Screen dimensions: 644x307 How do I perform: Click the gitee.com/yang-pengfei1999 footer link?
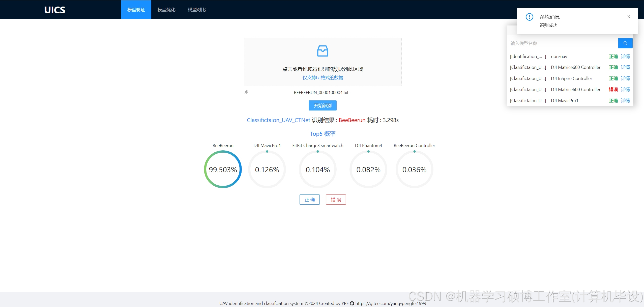[391, 303]
